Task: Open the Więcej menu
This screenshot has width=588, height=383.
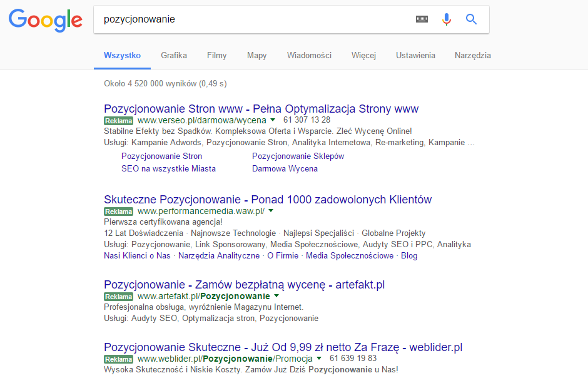Action: click(x=363, y=55)
